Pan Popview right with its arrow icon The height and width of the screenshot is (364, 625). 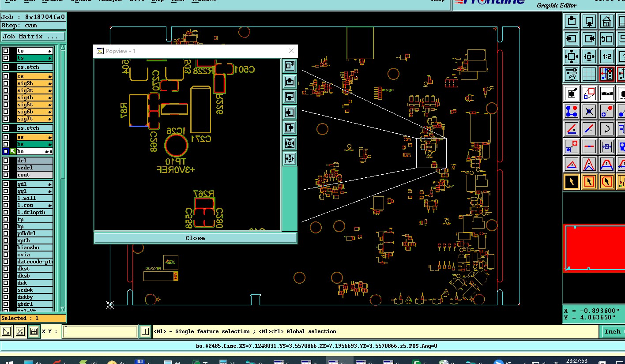click(x=290, y=128)
